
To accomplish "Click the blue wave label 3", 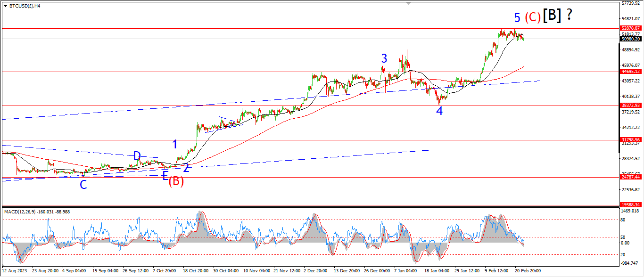I will [x=384, y=58].
